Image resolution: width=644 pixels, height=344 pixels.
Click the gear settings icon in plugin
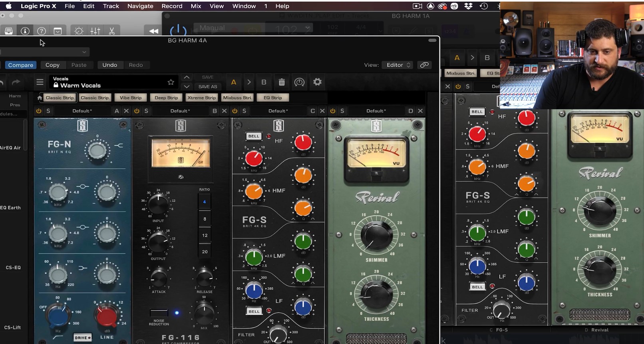[x=318, y=82]
